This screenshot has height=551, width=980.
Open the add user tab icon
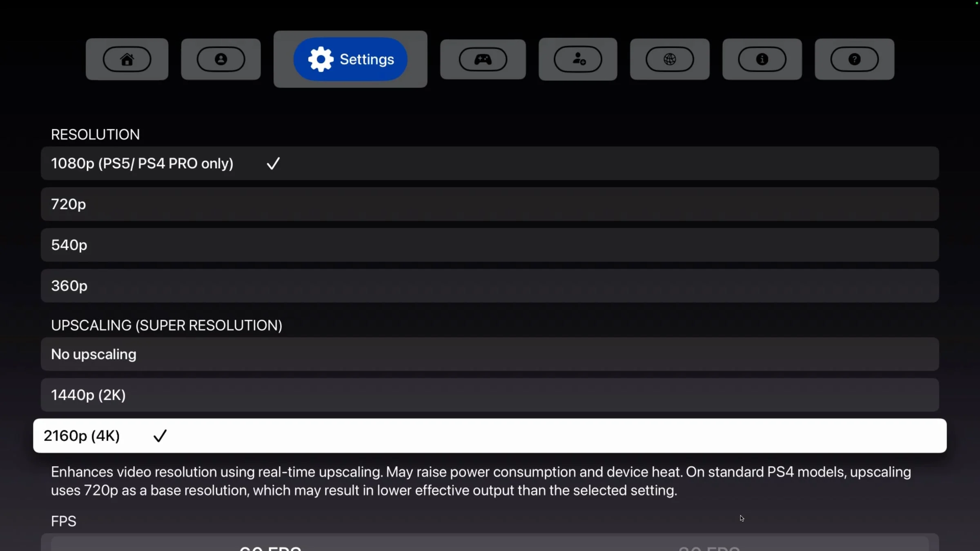tap(578, 59)
